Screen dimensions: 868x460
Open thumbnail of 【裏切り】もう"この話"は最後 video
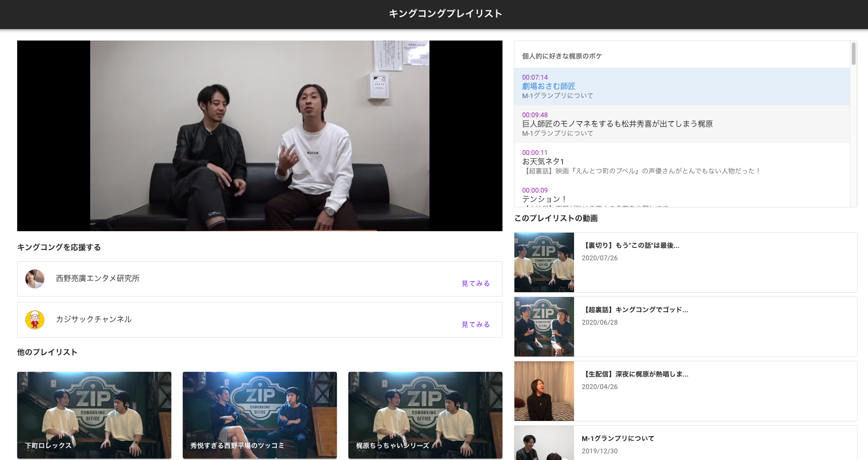coord(544,262)
